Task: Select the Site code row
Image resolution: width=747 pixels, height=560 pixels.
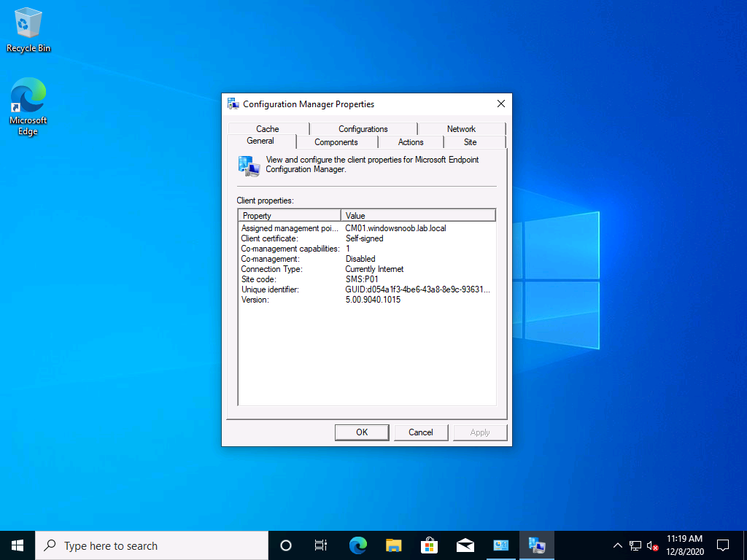Action: coord(367,279)
